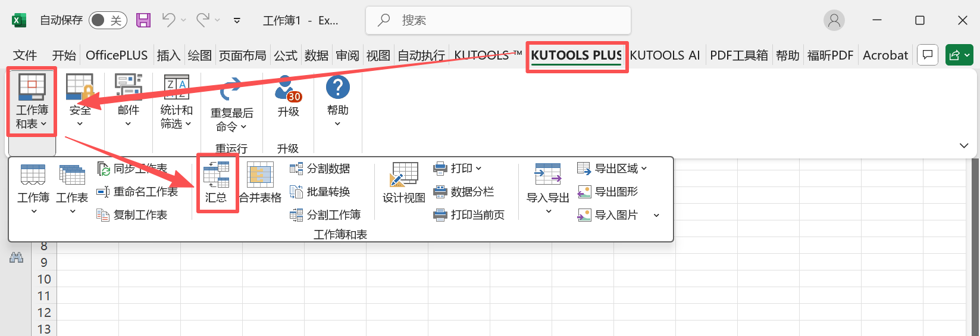Click 重复最后命令 button
980x336 pixels.
231,104
